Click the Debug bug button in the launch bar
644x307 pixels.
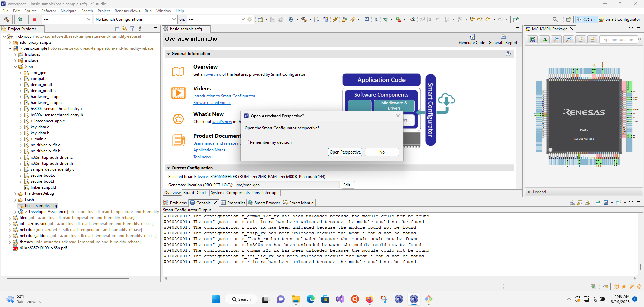(x=20, y=19)
